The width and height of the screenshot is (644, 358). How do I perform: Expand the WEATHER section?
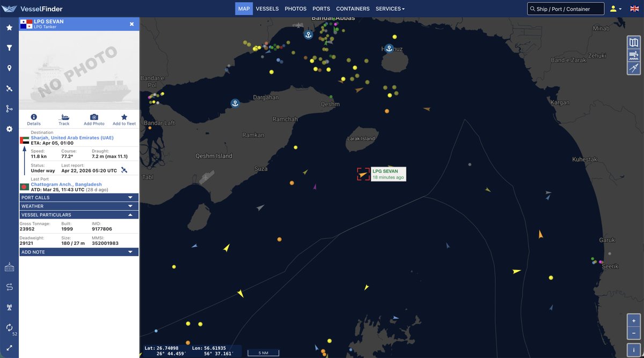[x=79, y=206]
